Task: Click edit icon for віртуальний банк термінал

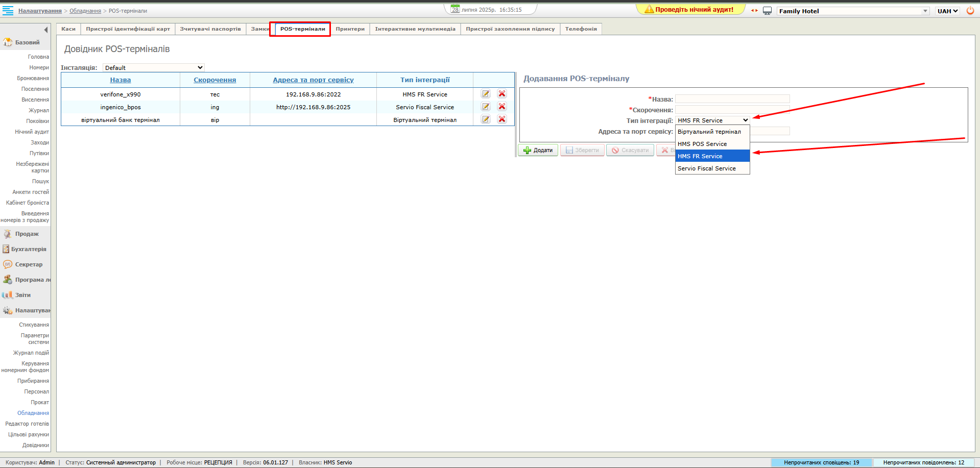Action: (486, 119)
